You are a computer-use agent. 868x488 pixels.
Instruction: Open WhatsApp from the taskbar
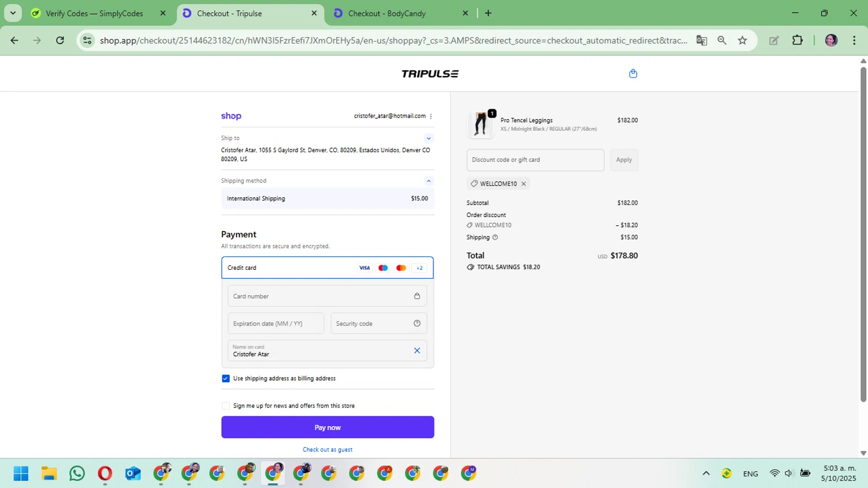[76, 474]
